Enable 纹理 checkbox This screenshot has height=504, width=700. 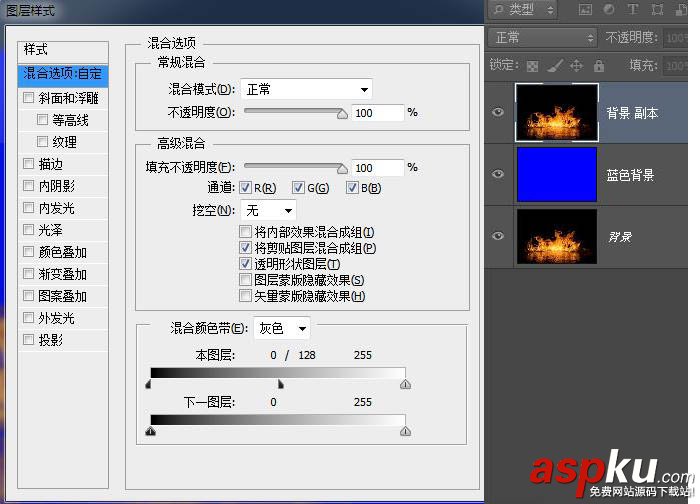click(42, 142)
